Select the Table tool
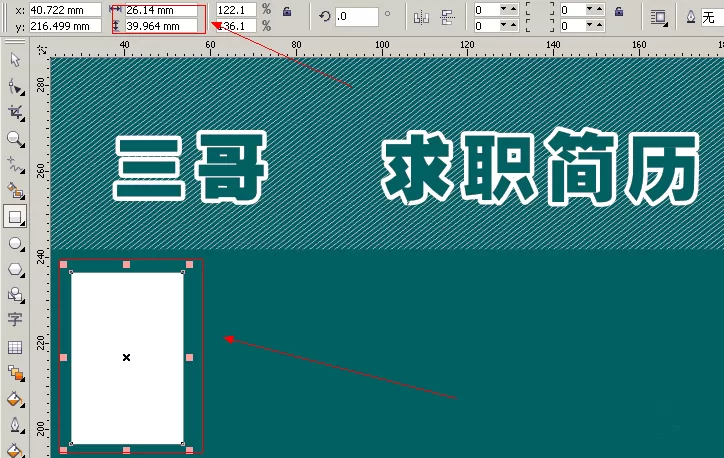The image size is (724, 458). point(15,347)
